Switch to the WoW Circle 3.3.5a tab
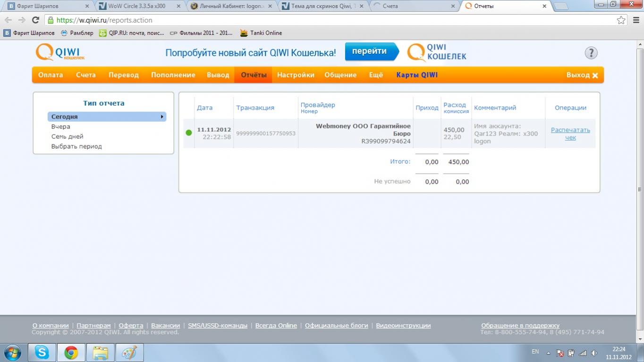 139,6
